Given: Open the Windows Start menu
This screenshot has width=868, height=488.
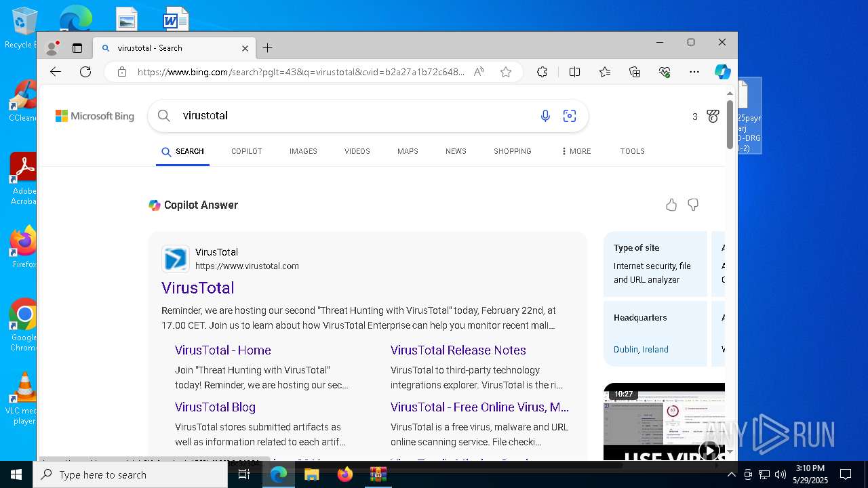Looking at the screenshot, I should pyautogui.click(x=16, y=474).
